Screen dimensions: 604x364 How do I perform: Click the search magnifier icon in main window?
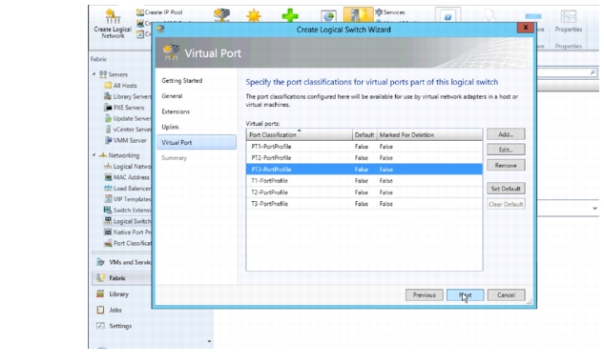(593, 72)
